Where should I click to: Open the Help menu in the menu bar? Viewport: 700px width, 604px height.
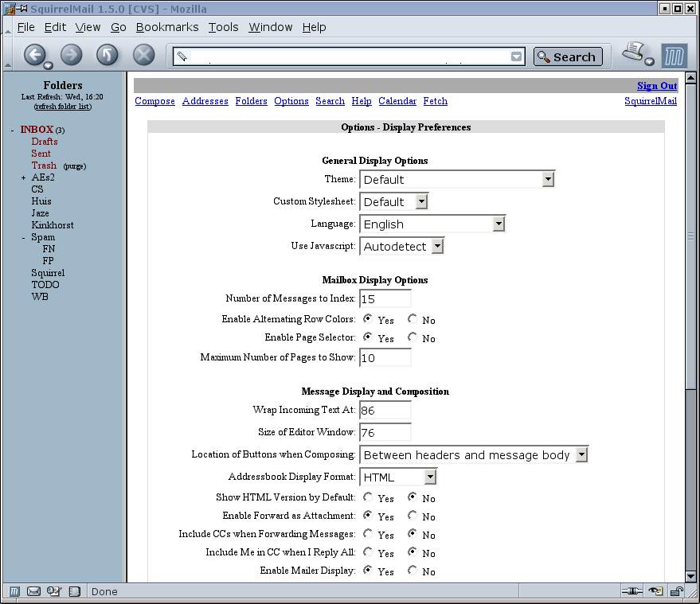click(x=315, y=27)
